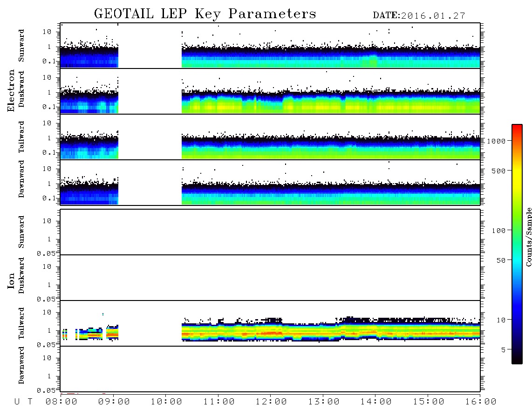The width and height of the screenshot is (532, 410).
Task: Select the 10:00 UT time label
Action: (x=166, y=402)
